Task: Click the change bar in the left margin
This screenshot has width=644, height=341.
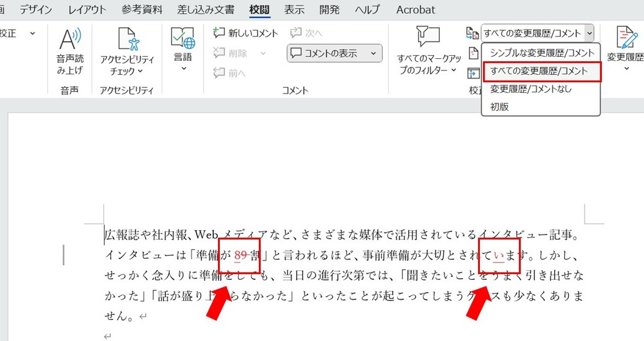Action: [63, 255]
